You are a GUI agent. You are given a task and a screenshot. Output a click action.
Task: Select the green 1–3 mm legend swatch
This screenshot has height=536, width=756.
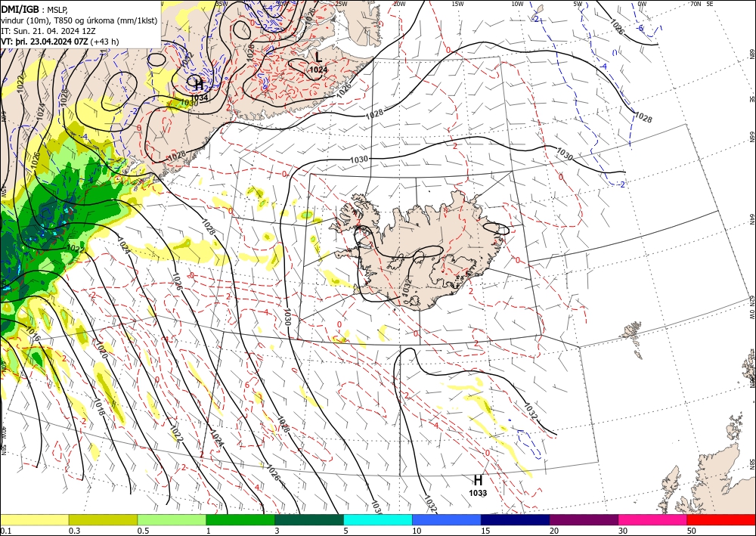240,519
